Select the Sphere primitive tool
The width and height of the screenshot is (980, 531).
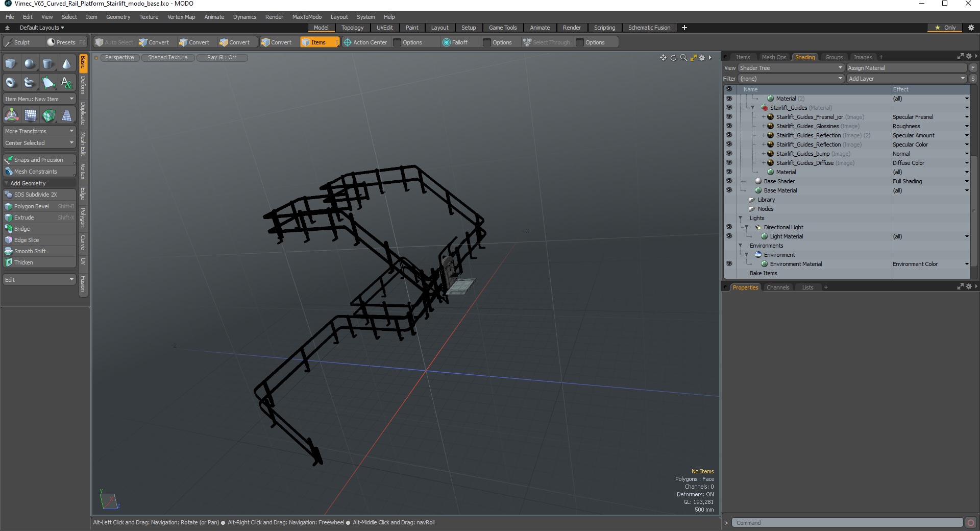click(30, 64)
